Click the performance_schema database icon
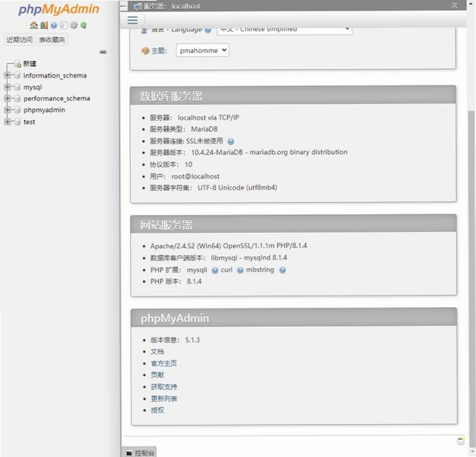The image size is (476, 457). [x=17, y=99]
